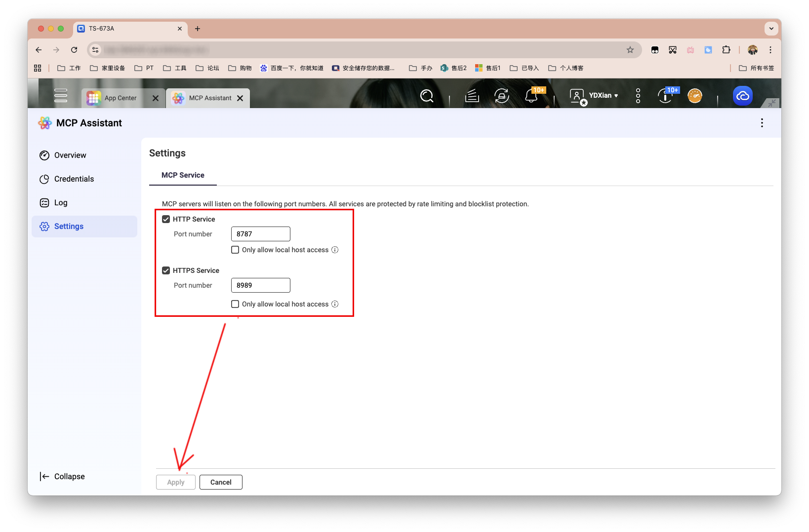This screenshot has width=809, height=532.
Task: Open MCP Assistant three-dot options menu
Action: click(762, 123)
